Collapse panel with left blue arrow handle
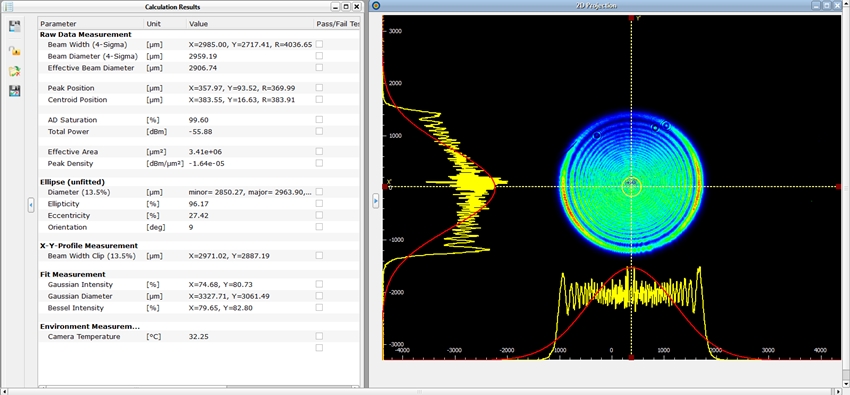The height and width of the screenshot is (395, 850). [31, 205]
